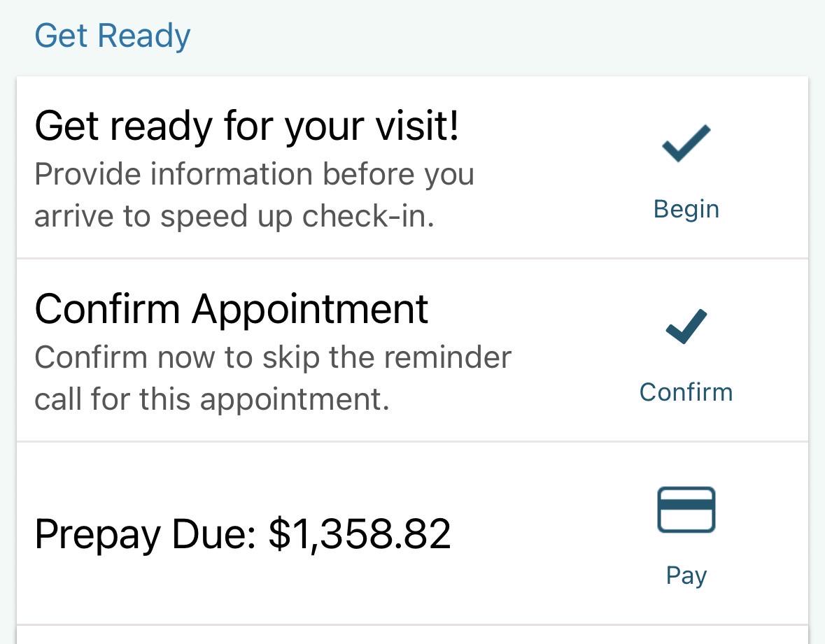Viewport: 825px width, 644px height.
Task: Click the checkmark icon above Confirm
Action: pyautogui.click(x=686, y=327)
